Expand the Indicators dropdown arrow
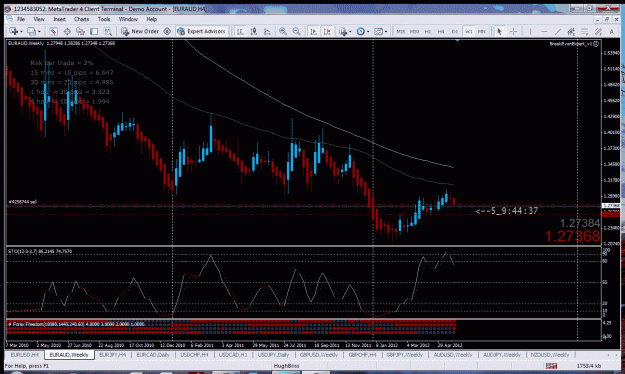The height and width of the screenshot is (374, 625). (350, 31)
